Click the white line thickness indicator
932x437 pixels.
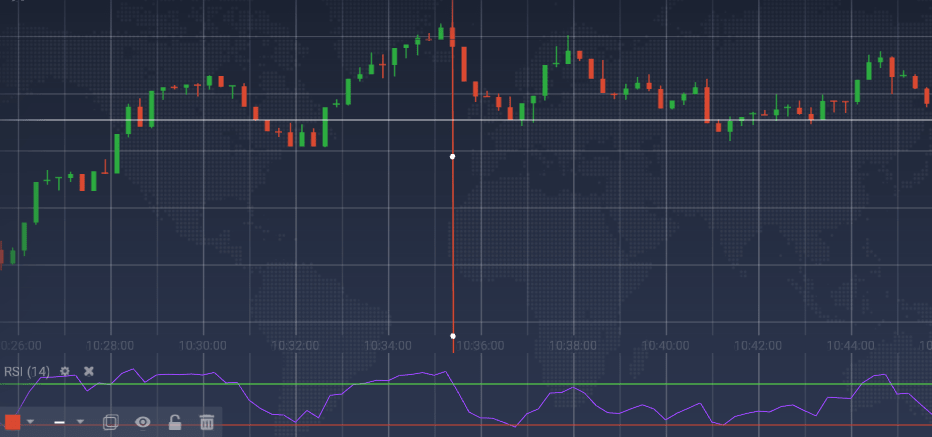click(60, 422)
